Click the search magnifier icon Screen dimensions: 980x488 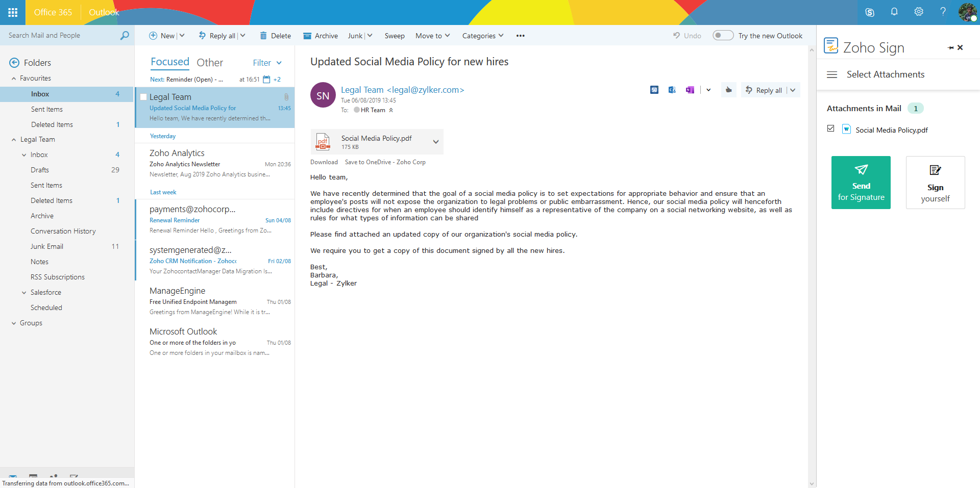125,35
